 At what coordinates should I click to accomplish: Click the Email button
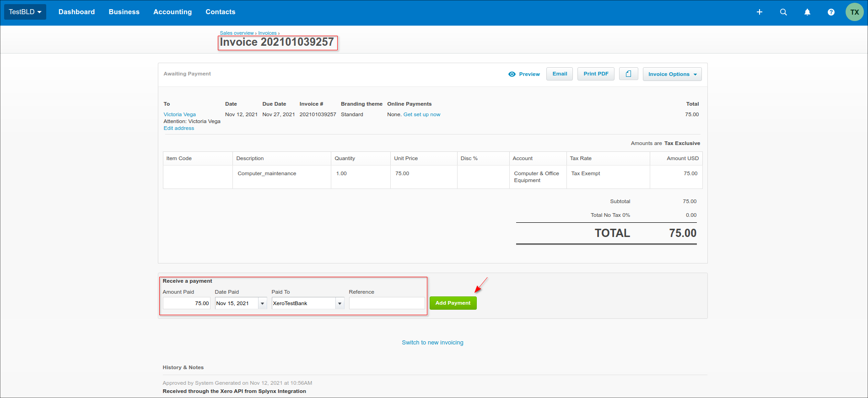(x=559, y=74)
